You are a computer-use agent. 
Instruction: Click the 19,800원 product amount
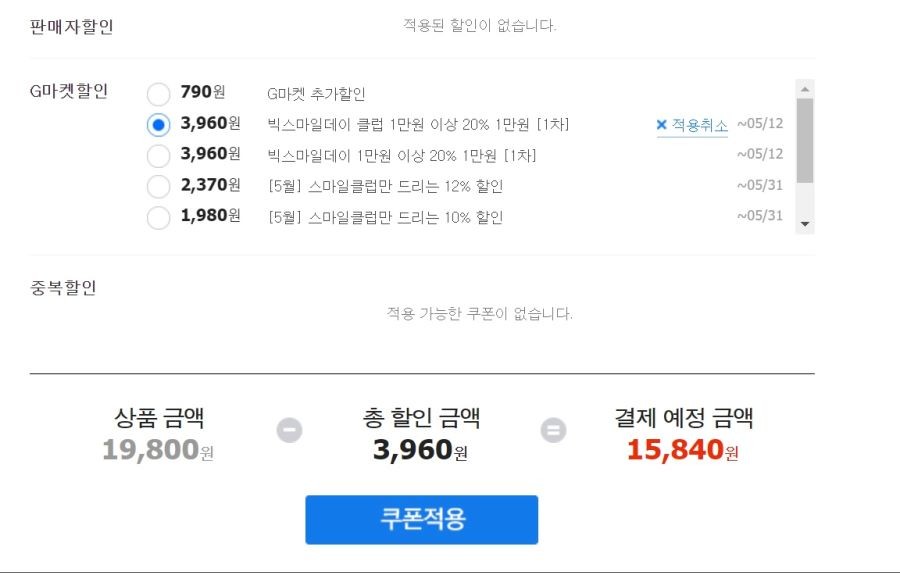click(x=158, y=450)
